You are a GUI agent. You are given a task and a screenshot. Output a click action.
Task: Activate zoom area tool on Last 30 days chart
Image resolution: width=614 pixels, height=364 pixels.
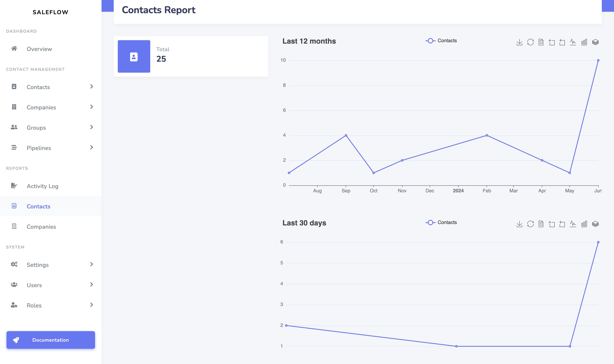552,224
